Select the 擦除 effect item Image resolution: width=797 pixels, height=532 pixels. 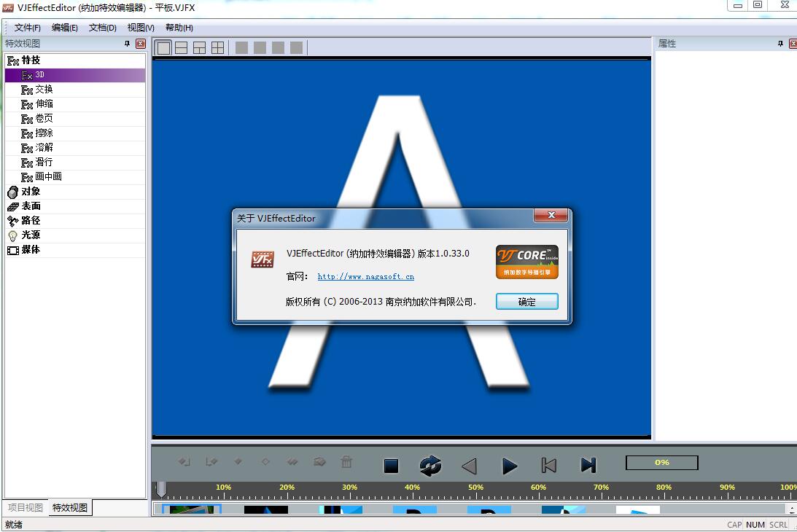tap(75, 133)
